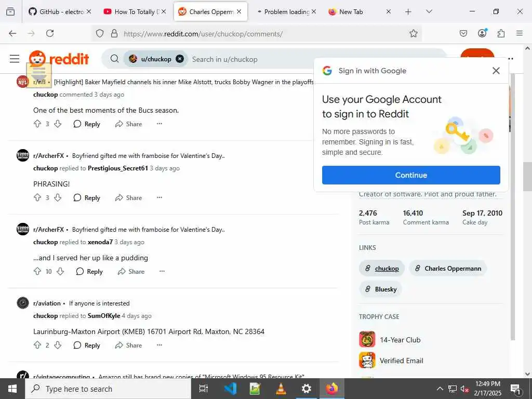The height and width of the screenshot is (399, 532).
Task: Downvote the 'One of the best moments' comment
Action: pyautogui.click(x=58, y=124)
